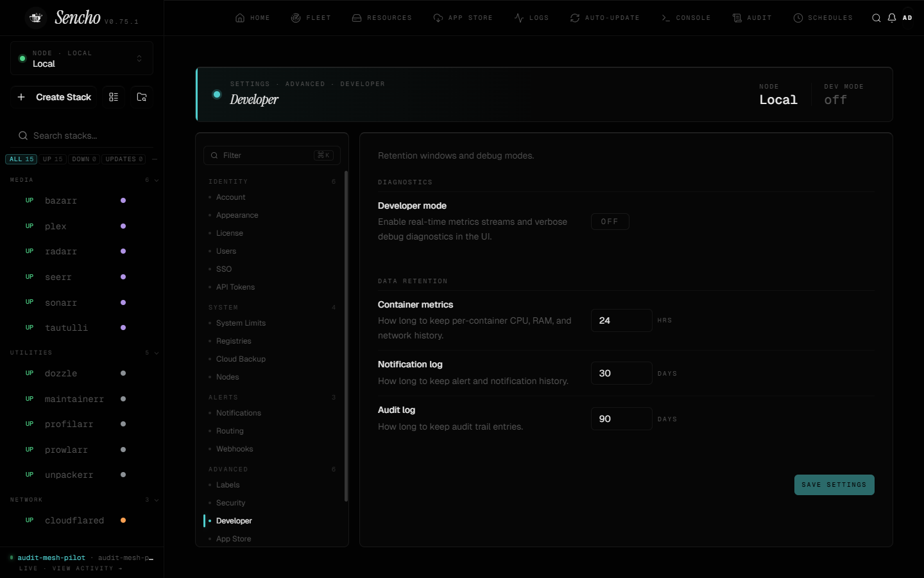Click the Notification log days field
924x578 pixels.
point(622,373)
